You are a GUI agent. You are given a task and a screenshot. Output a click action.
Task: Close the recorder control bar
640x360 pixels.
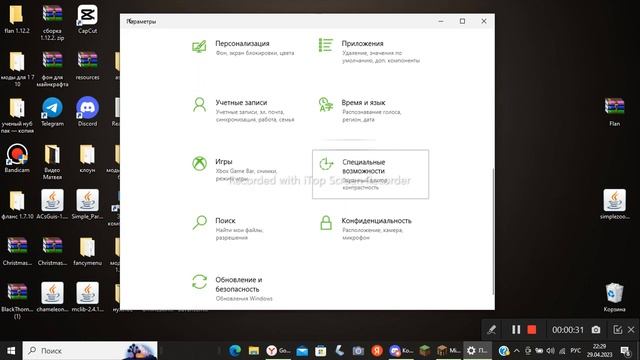click(631, 329)
